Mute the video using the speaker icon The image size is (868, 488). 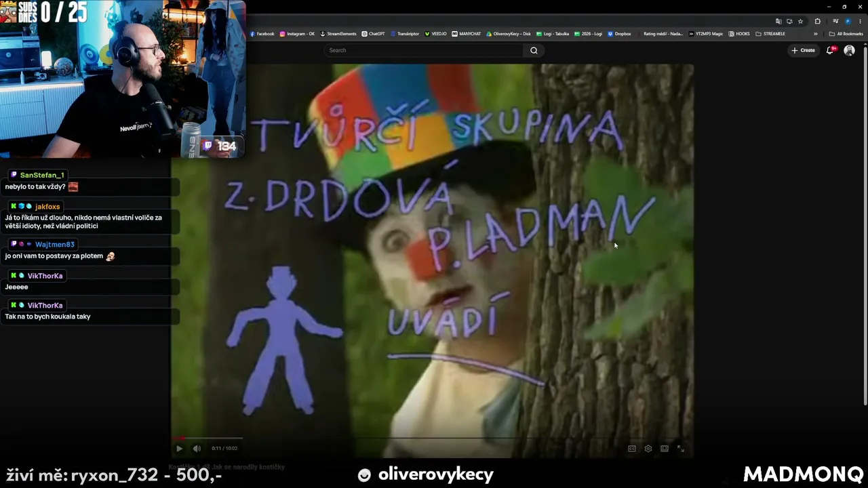click(x=197, y=448)
